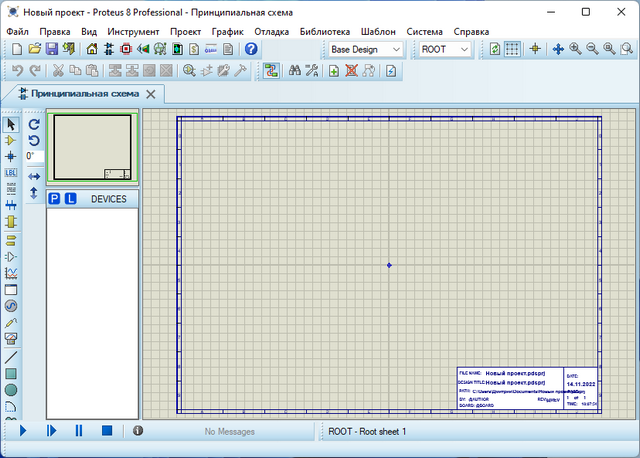Start the simulation with Play button
Viewport: 640px width, 458px height.
(x=24, y=431)
